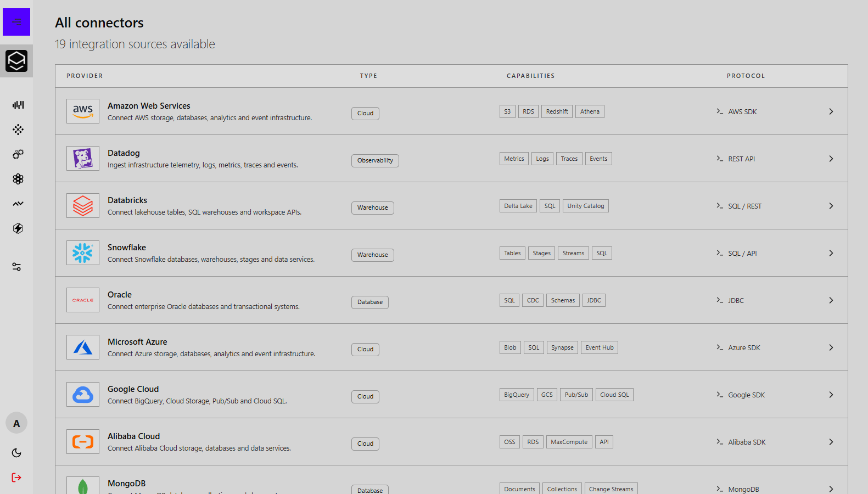
Task: Open the Datadog connector title
Action: [x=124, y=153]
